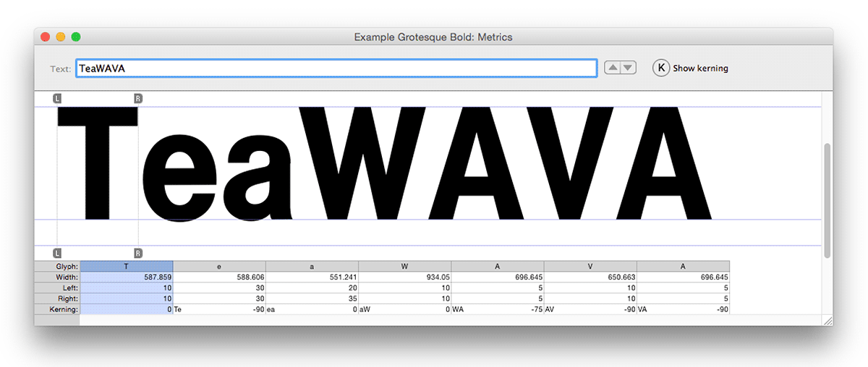The image size is (868, 367).
Task: Click the ea kerning cell
Action: pos(312,309)
